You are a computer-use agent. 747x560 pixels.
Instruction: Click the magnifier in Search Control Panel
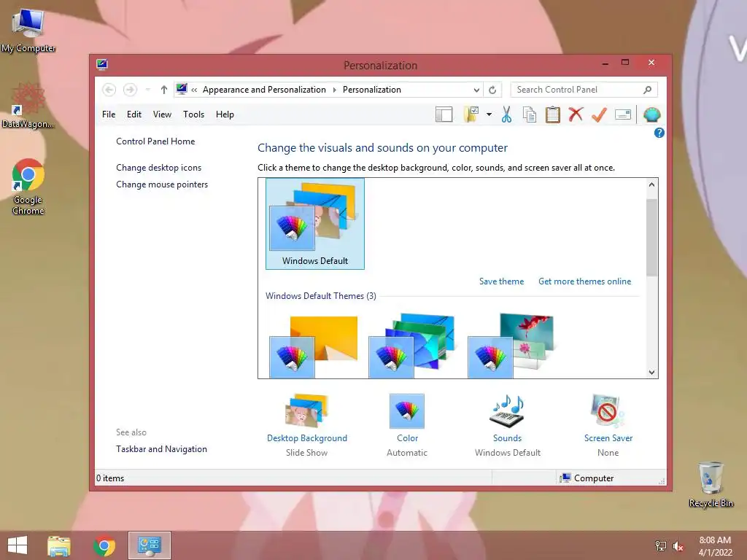click(x=648, y=90)
